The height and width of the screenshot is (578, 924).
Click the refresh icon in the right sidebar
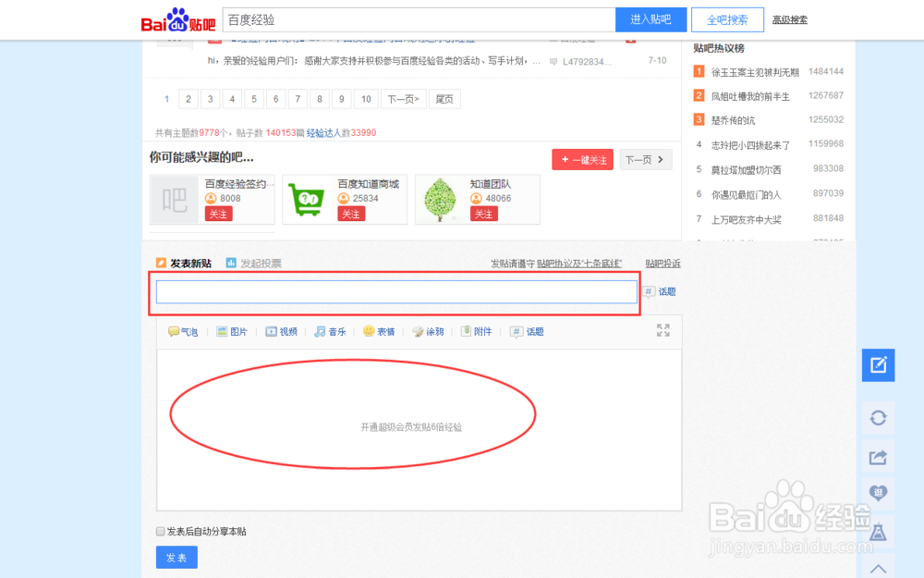878,418
